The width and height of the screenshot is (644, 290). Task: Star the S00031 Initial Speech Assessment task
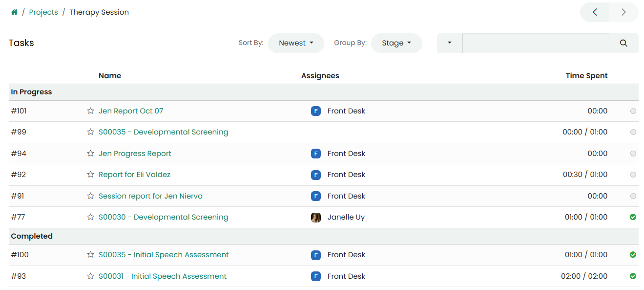pyautogui.click(x=90, y=276)
